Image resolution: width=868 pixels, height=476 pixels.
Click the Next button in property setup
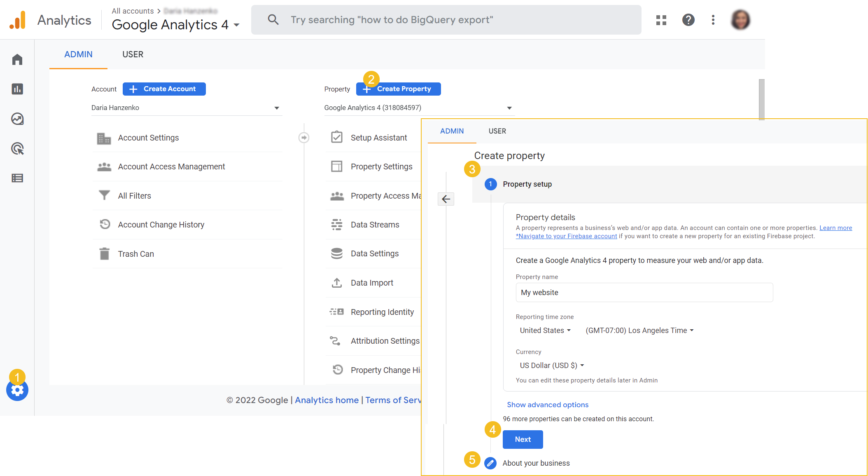[x=523, y=439]
